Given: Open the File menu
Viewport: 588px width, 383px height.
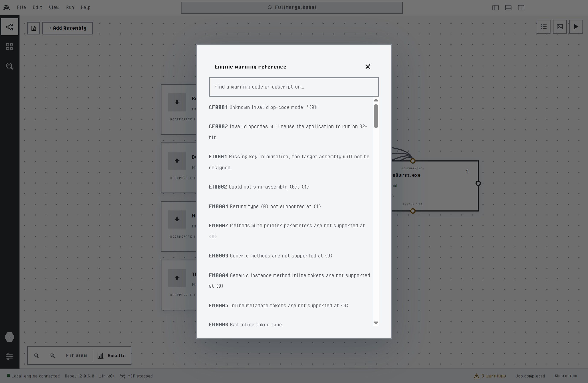Looking at the screenshot, I should coord(22,7).
